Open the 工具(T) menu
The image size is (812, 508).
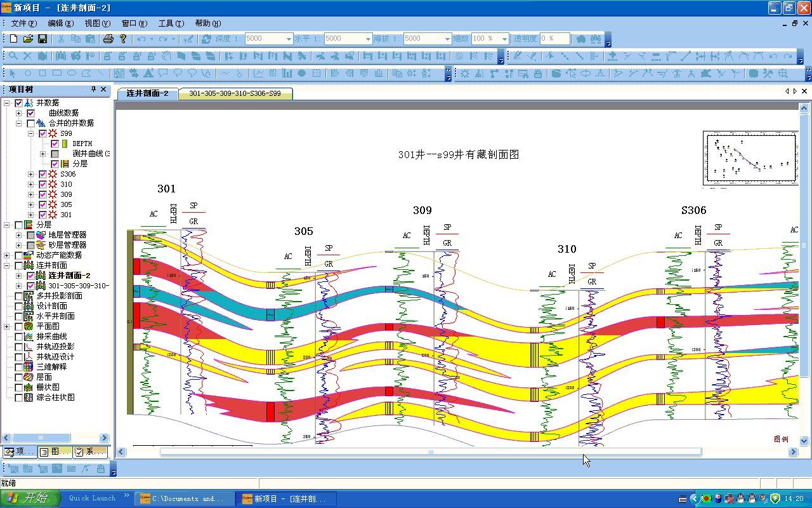[x=171, y=23]
